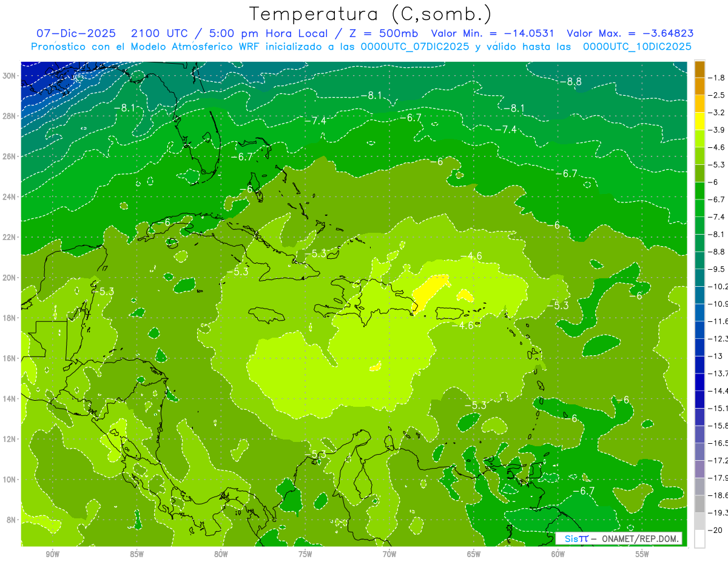The height and width of the screenshot is (562, 728).
Task: Select the date text "07-Dic-2025"
Action: click(76, 33)
